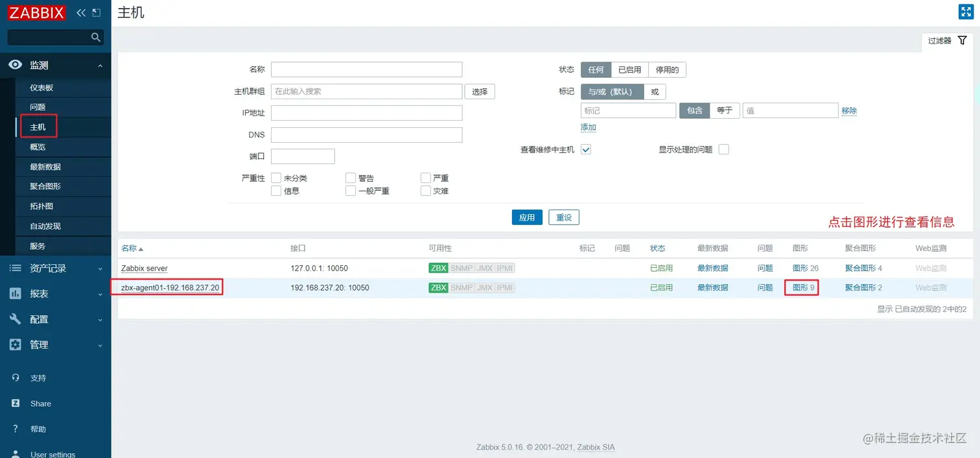Click 选择 host group button
Image resolution: width=980 pixels, height=458 pixels.
(x=480, y=91)
